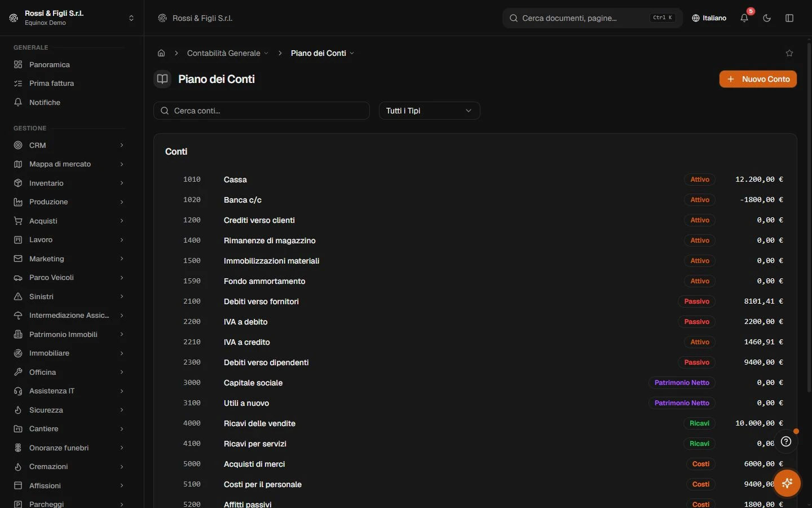This screenshot has height=508, width=812.
Task: Open the notifications bell icon
Action: (x=744, y=18)
